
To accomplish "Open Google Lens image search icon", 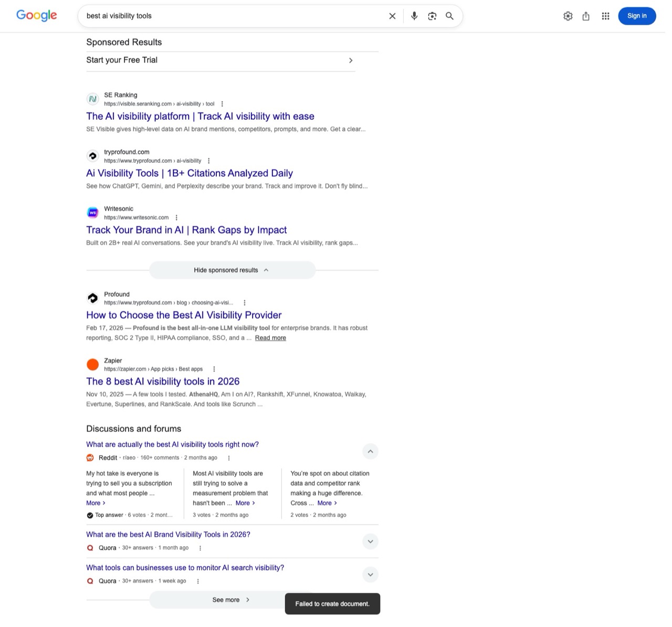I will click(x=432, y=16).
